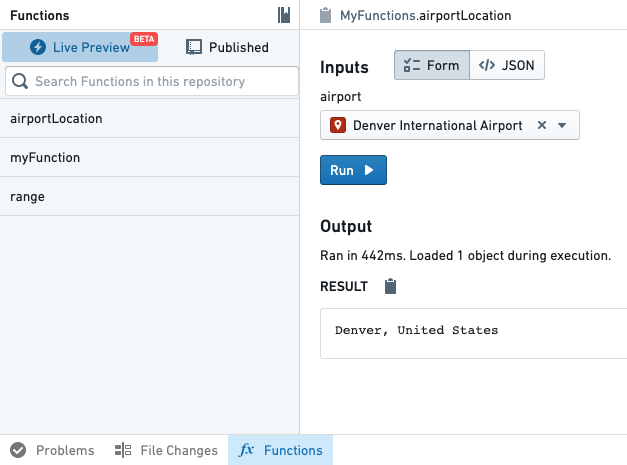
Task: Click the fx icon on Functions tab
Action: (x=246, y=450)
